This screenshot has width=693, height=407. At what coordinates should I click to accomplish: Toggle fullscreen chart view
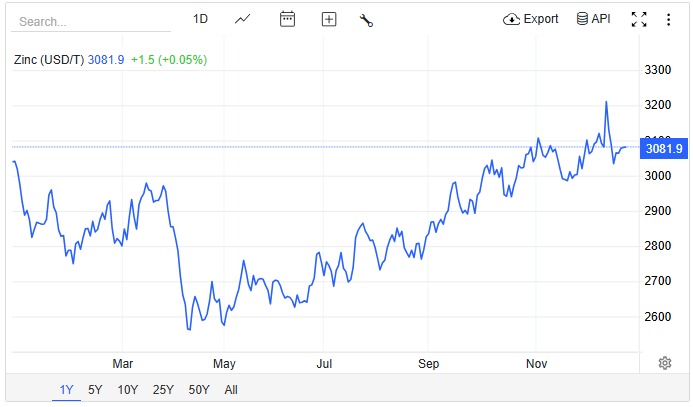[639, 19]
